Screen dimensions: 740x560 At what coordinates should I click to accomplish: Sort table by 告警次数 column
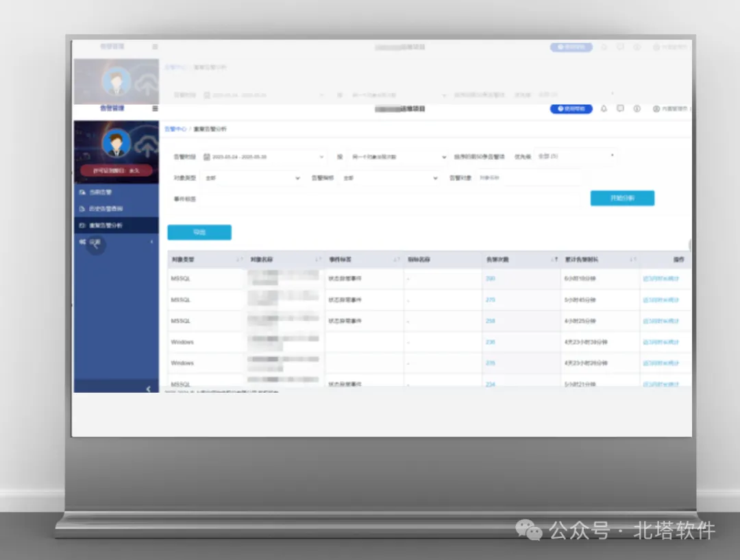click(554, 259)
